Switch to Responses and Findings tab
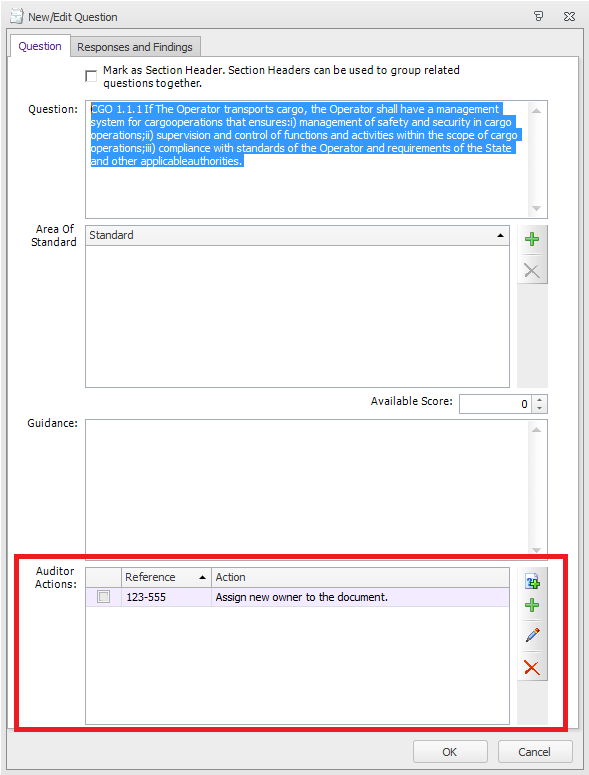589x775 pixels. pos(135,47)
